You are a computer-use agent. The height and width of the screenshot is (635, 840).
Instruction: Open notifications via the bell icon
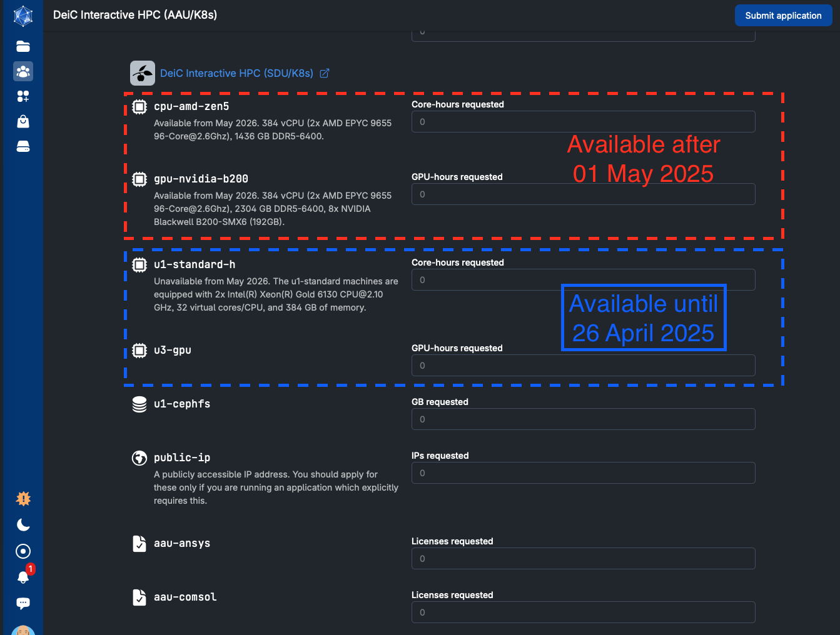click(23, 577)
